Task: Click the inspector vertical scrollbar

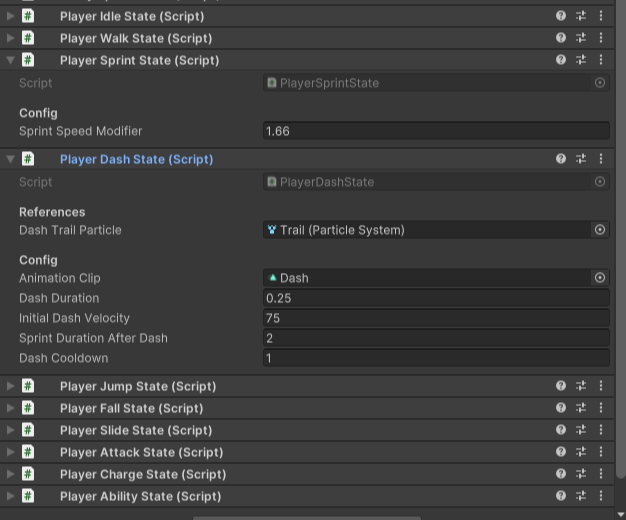Action: tap(620, 240)
